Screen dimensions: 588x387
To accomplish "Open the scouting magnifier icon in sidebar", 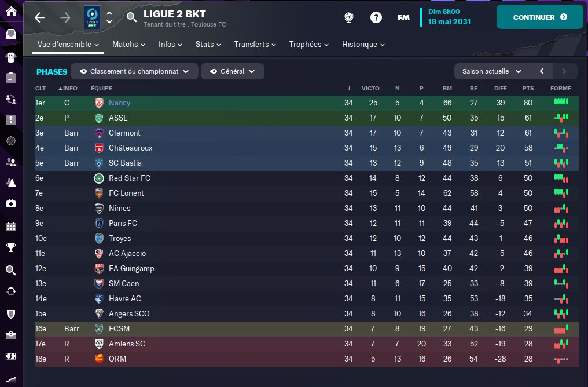I will (11, 270).
